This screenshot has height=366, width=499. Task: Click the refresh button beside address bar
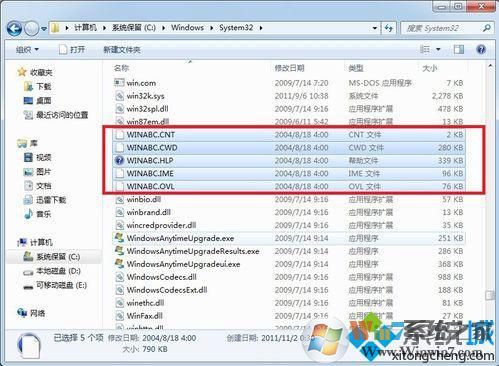coord(389,28)
